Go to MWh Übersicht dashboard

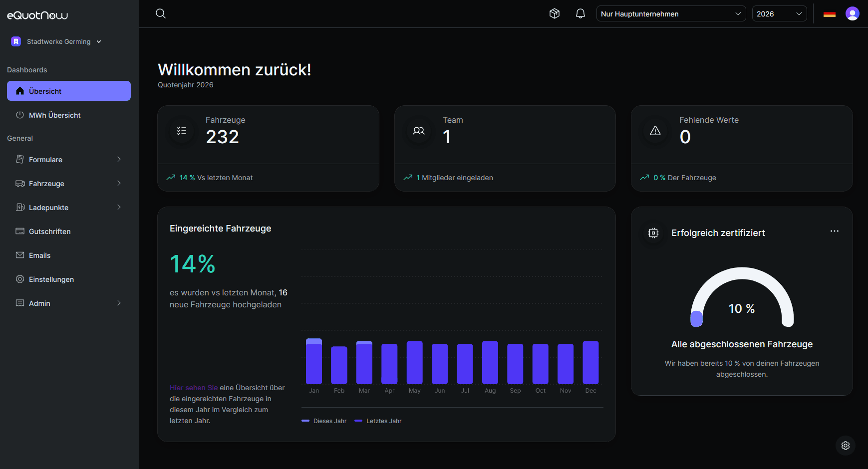click(x=69, y=115)
